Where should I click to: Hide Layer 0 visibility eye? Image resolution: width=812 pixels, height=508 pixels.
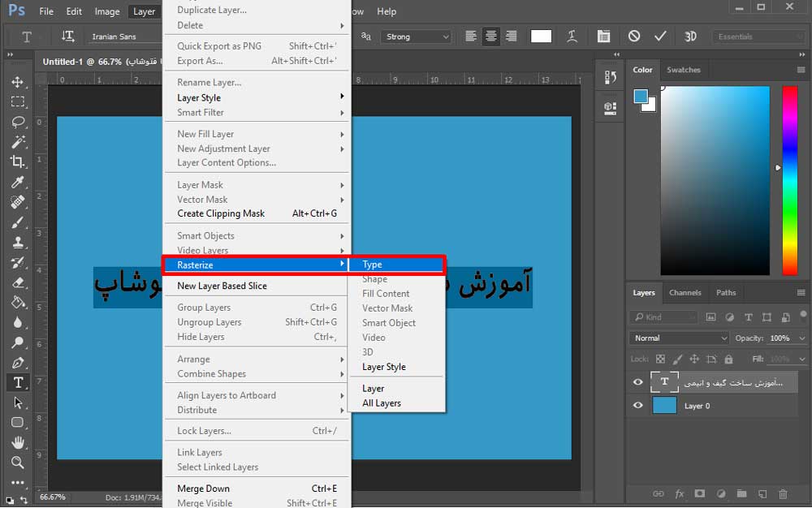(x=638, y=406)
